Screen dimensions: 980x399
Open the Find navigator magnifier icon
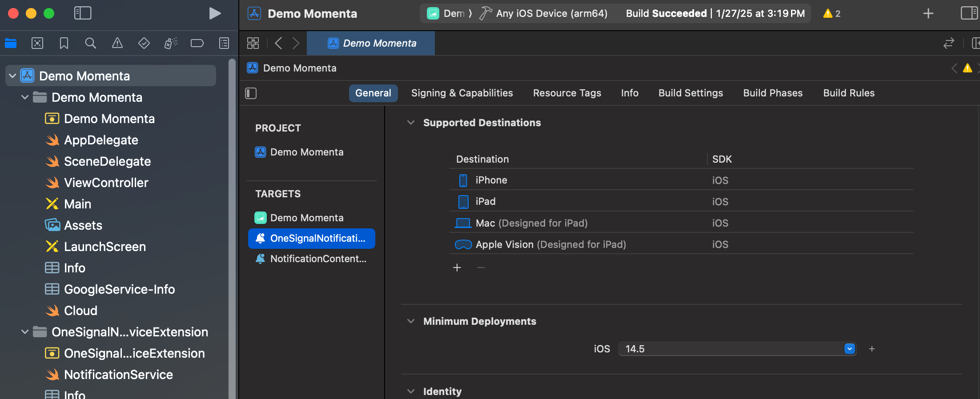91,43
